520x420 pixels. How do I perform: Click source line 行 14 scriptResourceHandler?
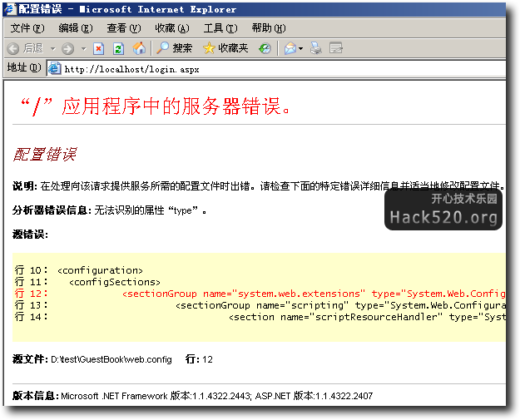point(260,317)
